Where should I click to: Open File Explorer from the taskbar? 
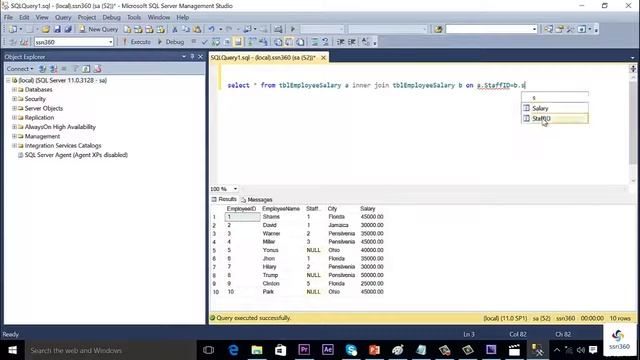257,350
